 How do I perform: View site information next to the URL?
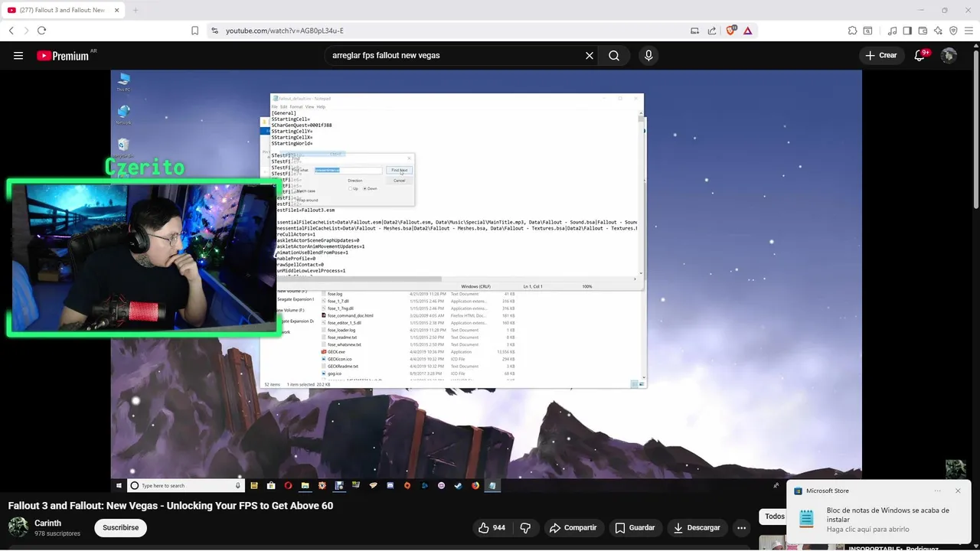(214, 31)
